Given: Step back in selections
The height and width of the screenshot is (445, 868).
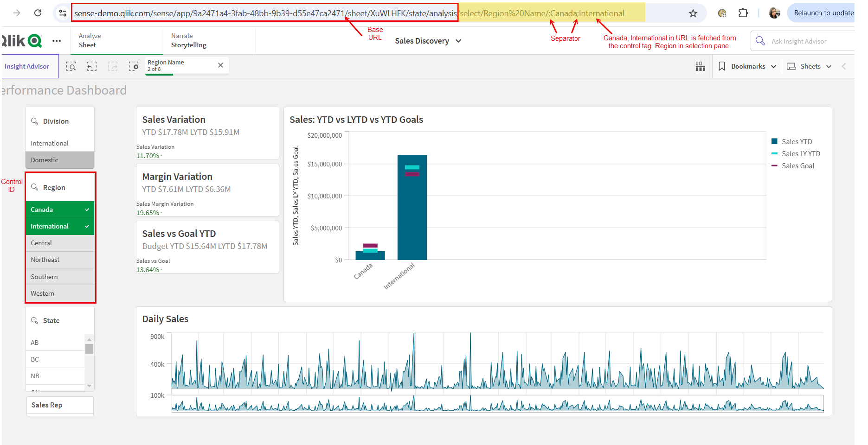Looking at the screenshot, I should click(x=92, y=66).
